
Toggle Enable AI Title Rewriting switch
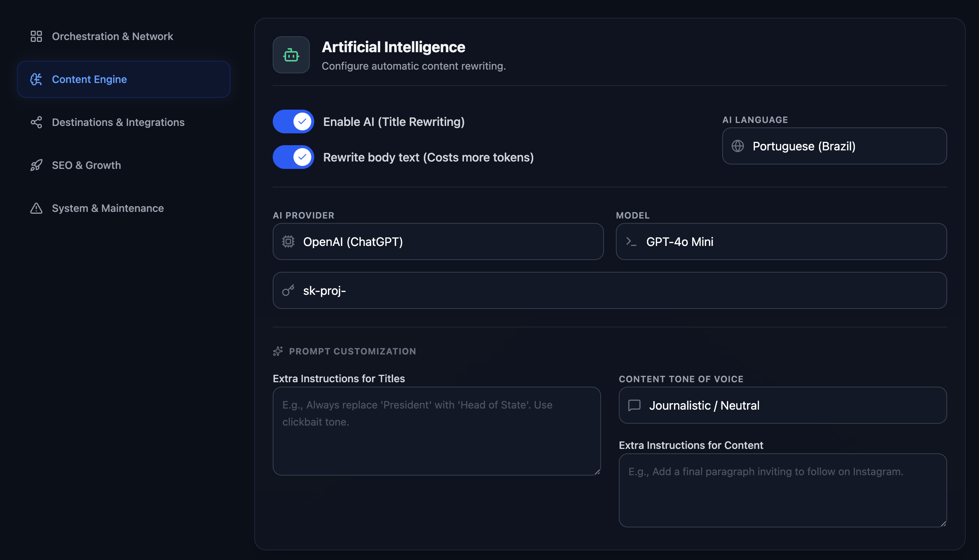[x=293, y=121]
